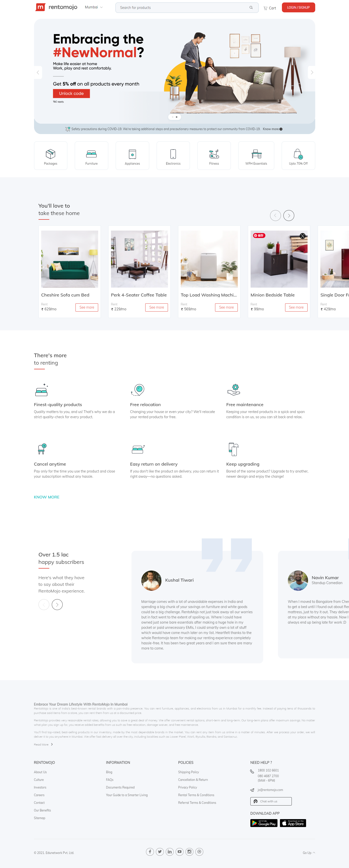This screenshot has height=868, width=349.
Task: Open FAQs footer link
Action: tap(110, 780)
